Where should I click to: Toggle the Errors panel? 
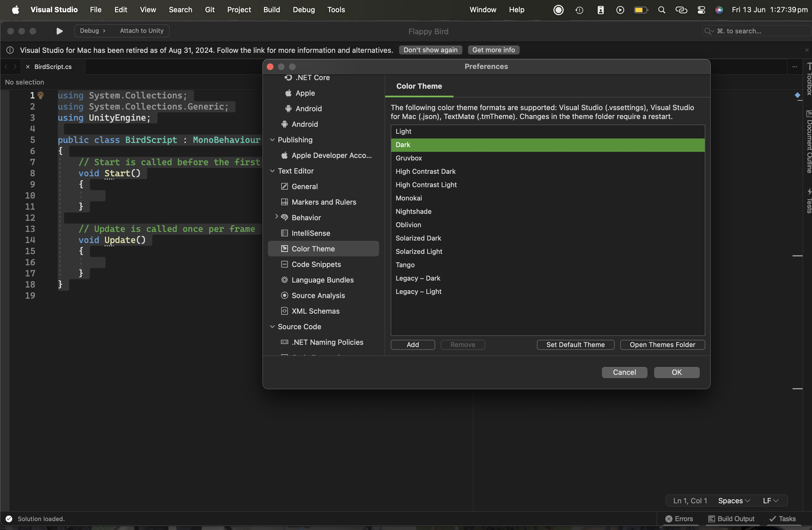tap(680, 519)
